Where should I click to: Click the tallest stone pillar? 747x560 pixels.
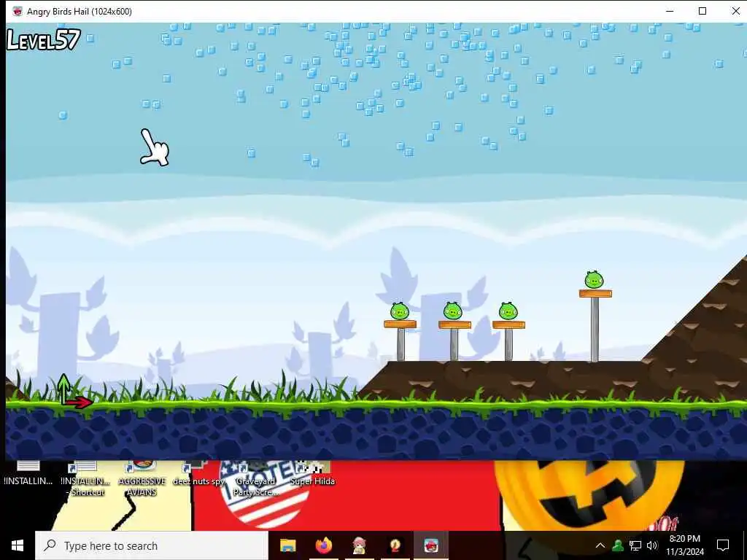click(x=595, y=330)
